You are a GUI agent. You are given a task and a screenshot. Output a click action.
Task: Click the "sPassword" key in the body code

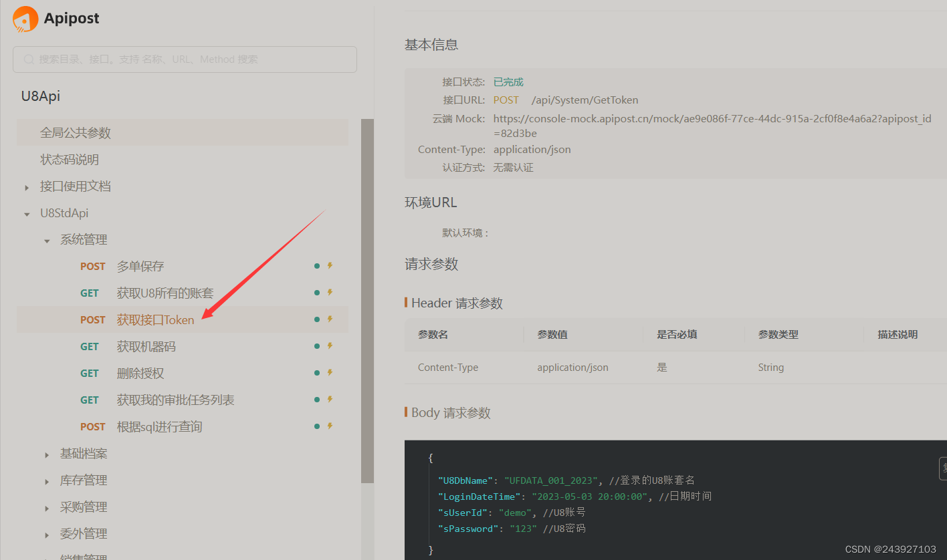(x=468, y=529)
